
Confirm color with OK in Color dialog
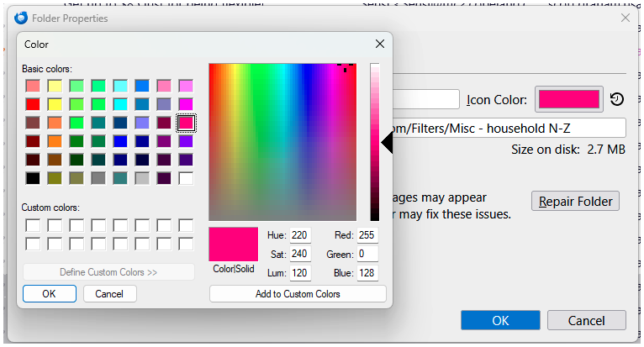click(50, 294)
